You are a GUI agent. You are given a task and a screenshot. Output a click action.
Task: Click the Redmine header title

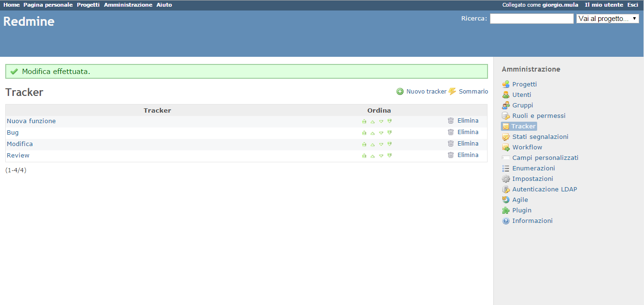click(29, 21)
